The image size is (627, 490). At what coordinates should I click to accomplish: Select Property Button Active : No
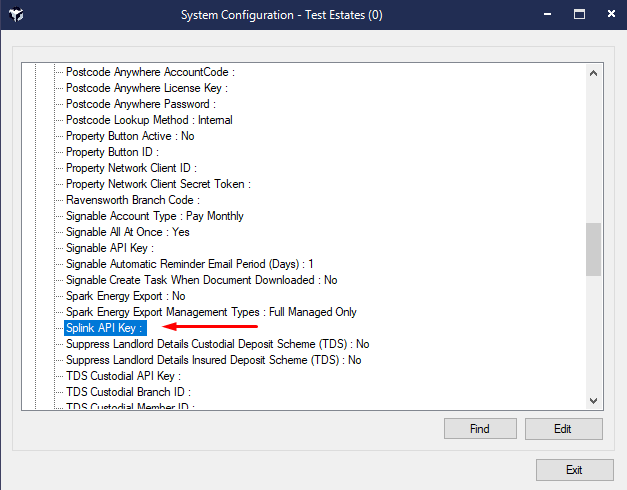pos(130,136)
